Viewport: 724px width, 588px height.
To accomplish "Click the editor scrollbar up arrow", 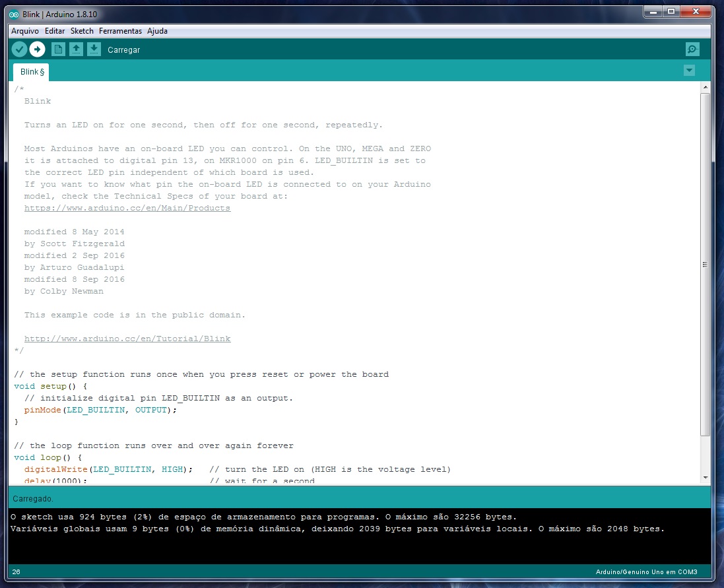I will (x=705, y=87).
